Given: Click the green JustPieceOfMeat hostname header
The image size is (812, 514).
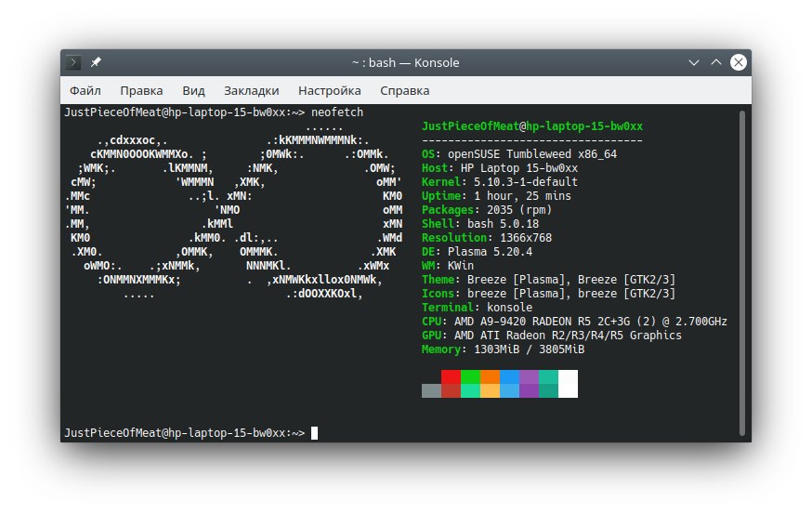Looking at the screenshot, I should click(532, 125).
